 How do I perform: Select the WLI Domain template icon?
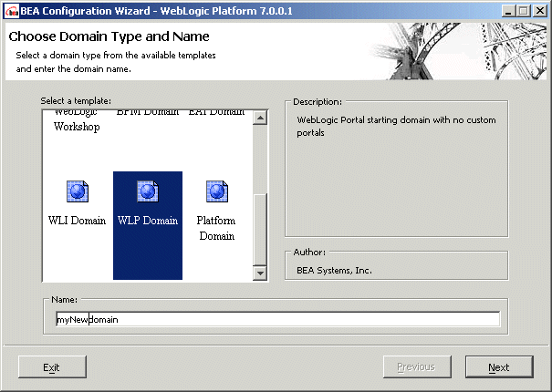click(78, 191)
